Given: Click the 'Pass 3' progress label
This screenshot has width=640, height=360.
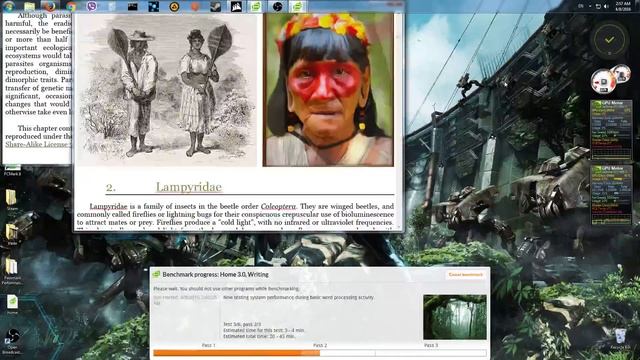Looking at the screenshot, I should click(431, 345).
